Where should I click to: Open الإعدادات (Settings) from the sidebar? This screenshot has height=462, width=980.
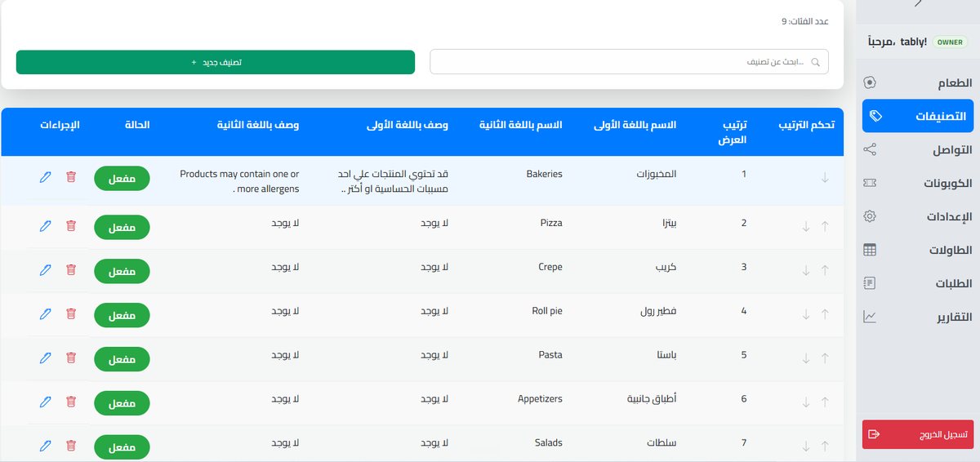point(917,216)
